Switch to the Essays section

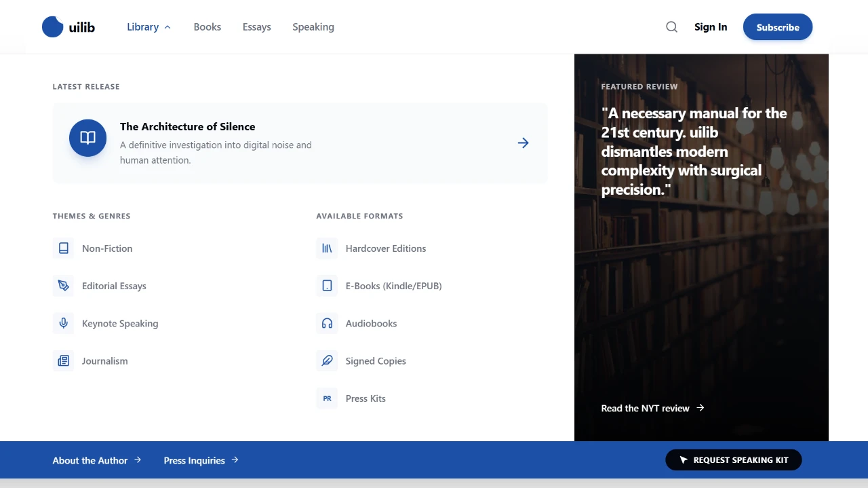click(x=256, y=26)
